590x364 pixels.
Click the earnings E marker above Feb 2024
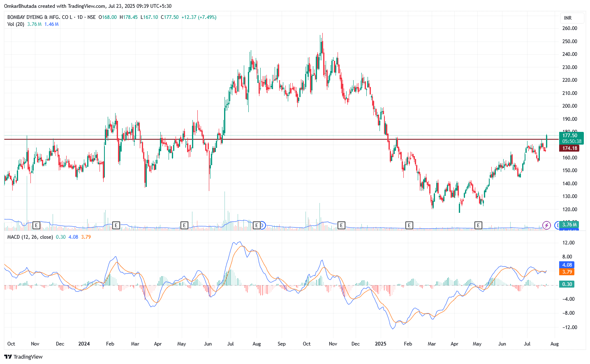tap(116, 225)
